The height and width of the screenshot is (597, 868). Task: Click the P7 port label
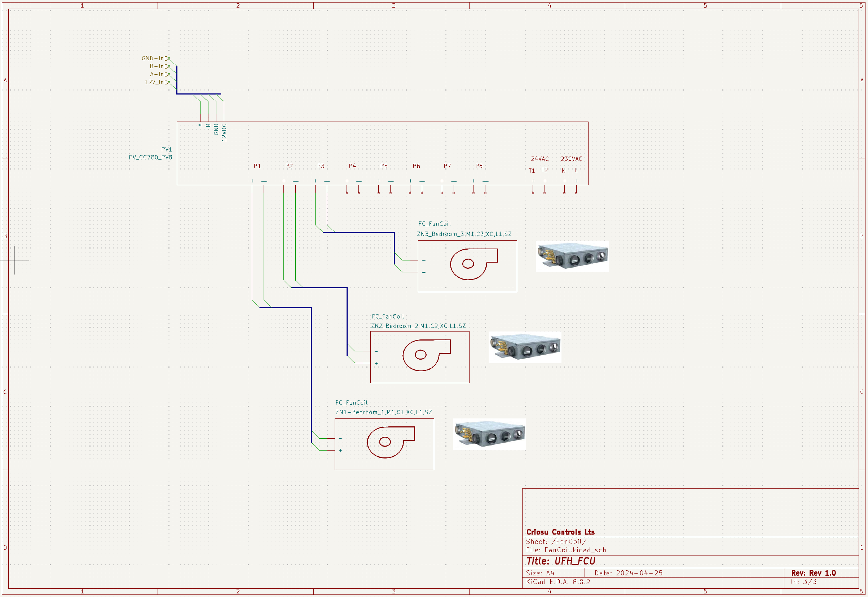pyautogui.click(x=447, y=166)
